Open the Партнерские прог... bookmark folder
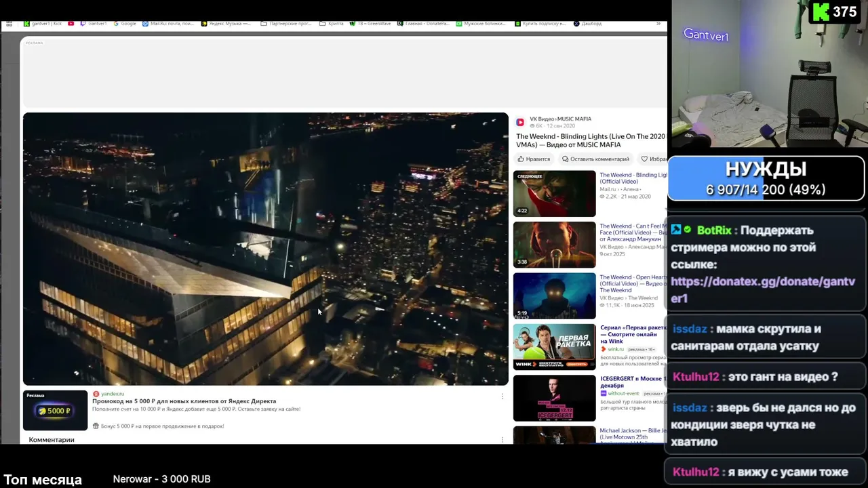The height and width of the screenshot is (488, 868). pyautogui.click(x=286, y=24)
